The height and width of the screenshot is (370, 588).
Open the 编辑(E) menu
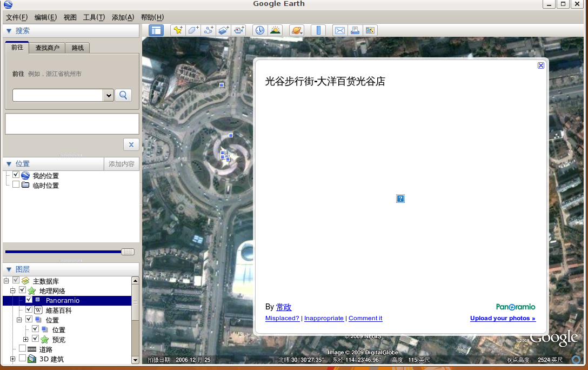(x=46, y=17)
